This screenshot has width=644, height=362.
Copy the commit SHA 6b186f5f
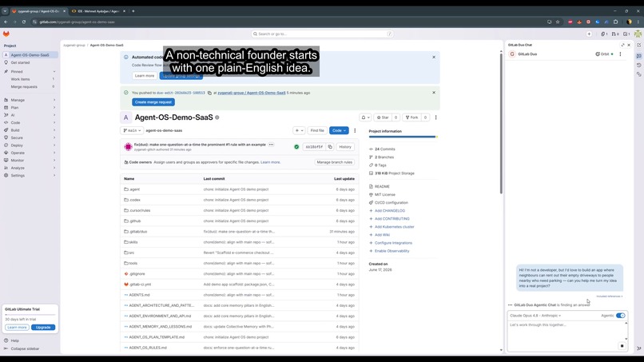(330, 147)
